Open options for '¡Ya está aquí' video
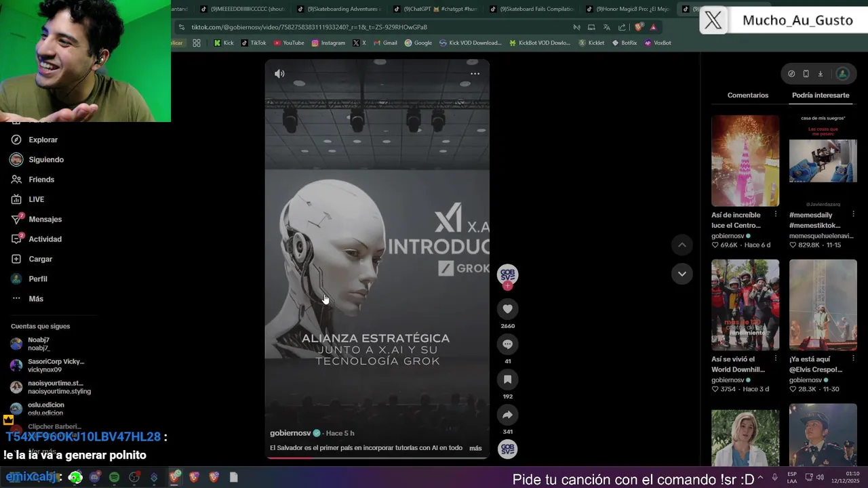Image resolution: width=868 pixels, height=488 pixels. (854, 359)
